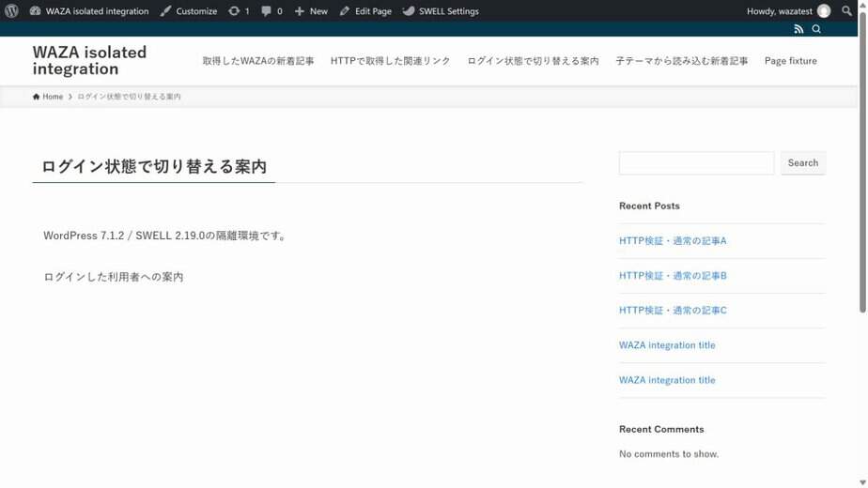
Task: Open the RSS feed icon
Action: 798,29
